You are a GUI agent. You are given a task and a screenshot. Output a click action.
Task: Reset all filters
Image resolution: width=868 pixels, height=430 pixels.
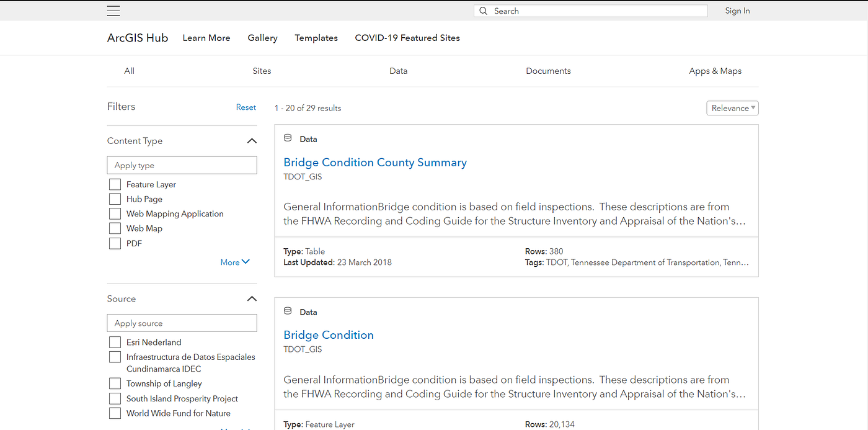coord(246,107)
